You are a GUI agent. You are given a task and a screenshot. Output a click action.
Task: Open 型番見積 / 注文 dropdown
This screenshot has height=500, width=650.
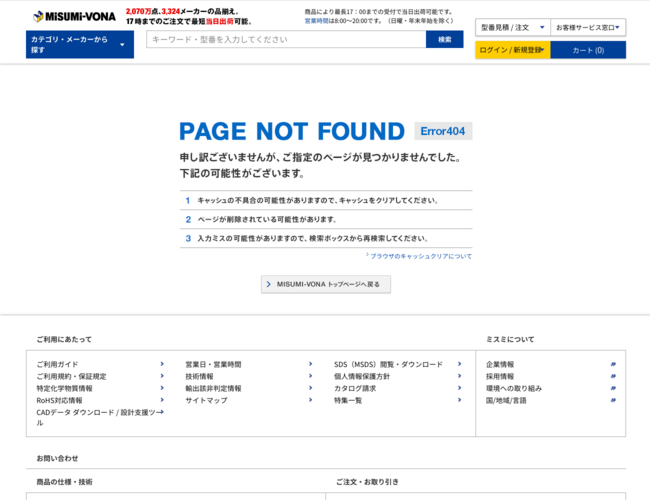tap(513, 27)
